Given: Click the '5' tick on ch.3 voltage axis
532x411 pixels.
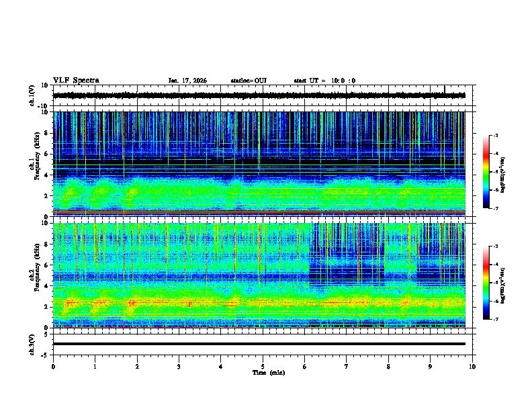Looking at the screenshot, I should coord(46,334).
